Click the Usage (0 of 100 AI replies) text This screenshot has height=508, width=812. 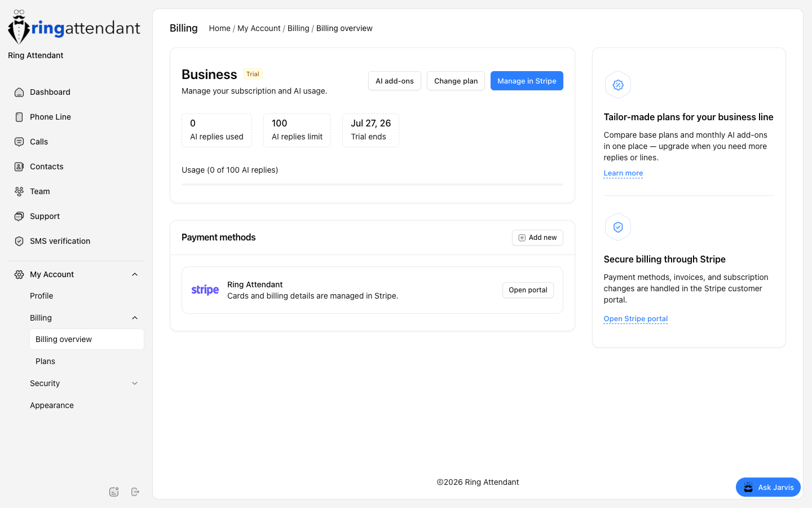(230, 170)
